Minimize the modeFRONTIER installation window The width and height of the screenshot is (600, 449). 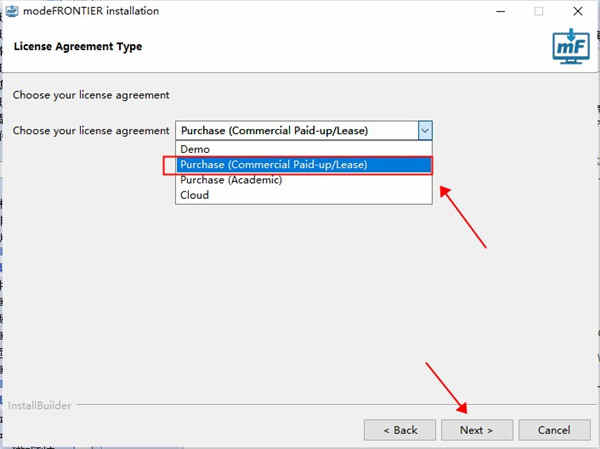(x=500, y=11)
